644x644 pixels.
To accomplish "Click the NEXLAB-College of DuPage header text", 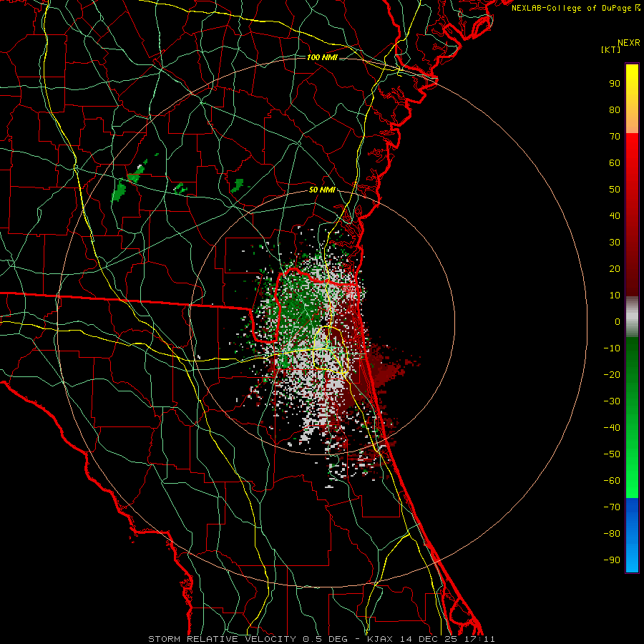I will pyautogui.click(x=575, y=8).
